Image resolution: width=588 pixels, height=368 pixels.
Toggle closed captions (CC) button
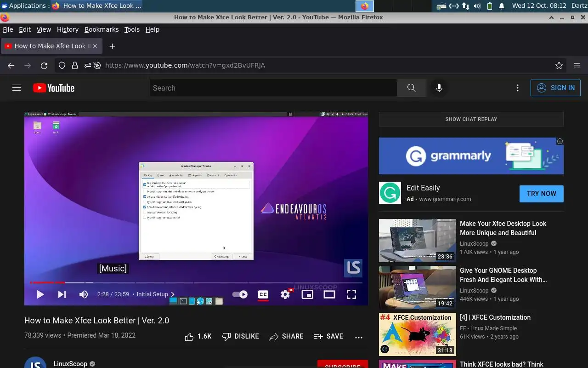(263, 294)
